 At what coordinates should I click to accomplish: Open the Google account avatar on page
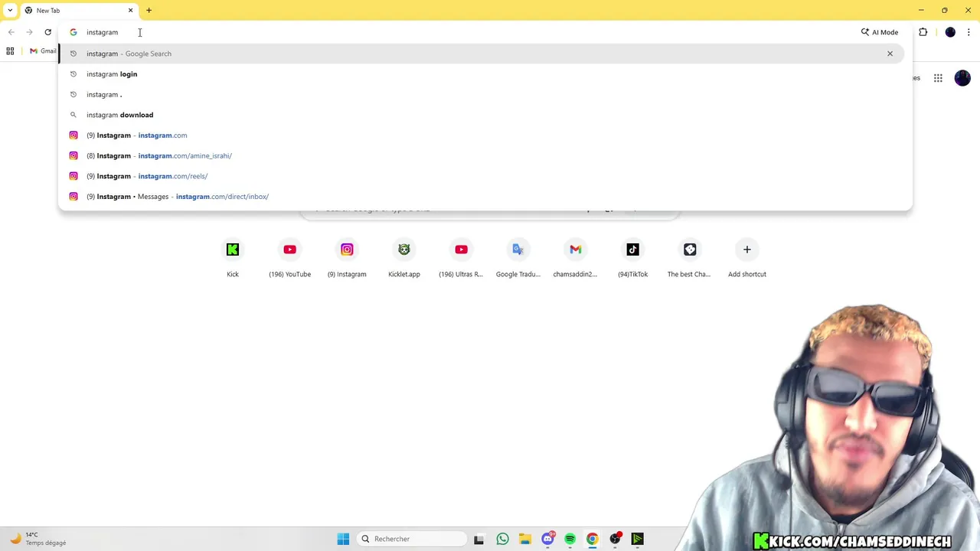click(x=962, y=78)
